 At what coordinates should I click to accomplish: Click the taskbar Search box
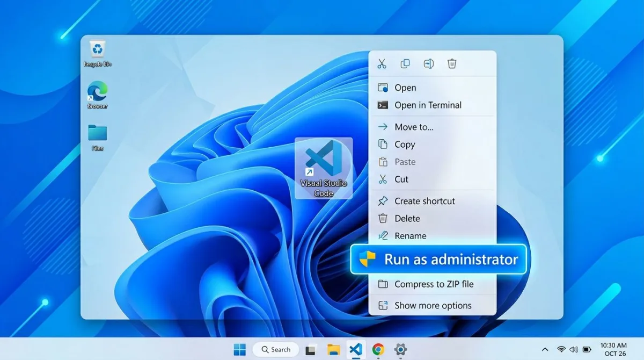pyautogui.click(x=276, y=350)
